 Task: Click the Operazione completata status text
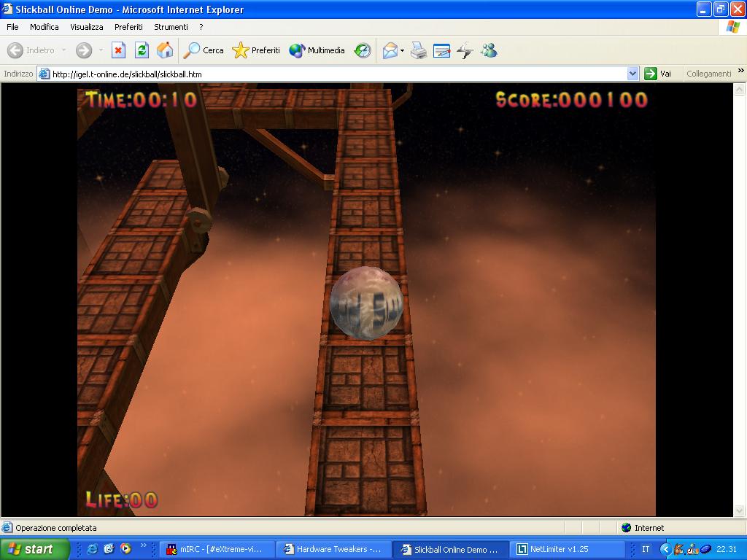(x=55, y=528)
